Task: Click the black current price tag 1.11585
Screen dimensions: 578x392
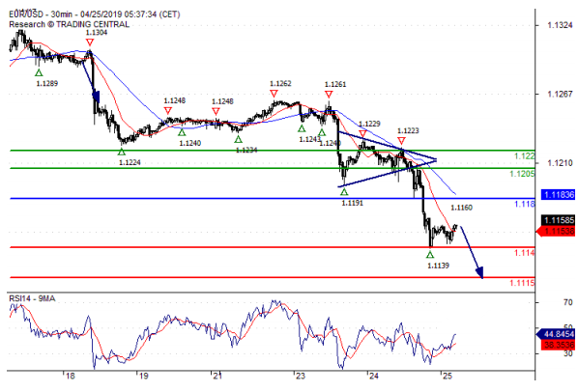Action: point(558,220)
